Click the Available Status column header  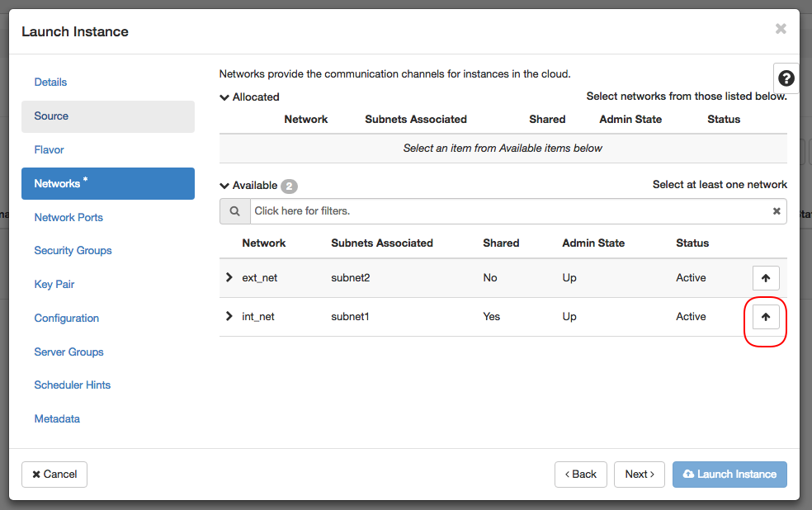coord(692,243)
